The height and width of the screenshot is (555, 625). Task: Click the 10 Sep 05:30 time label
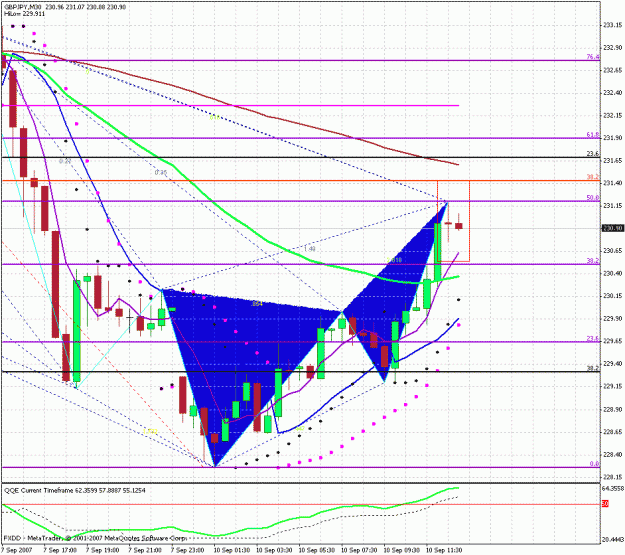click(316, 550)
